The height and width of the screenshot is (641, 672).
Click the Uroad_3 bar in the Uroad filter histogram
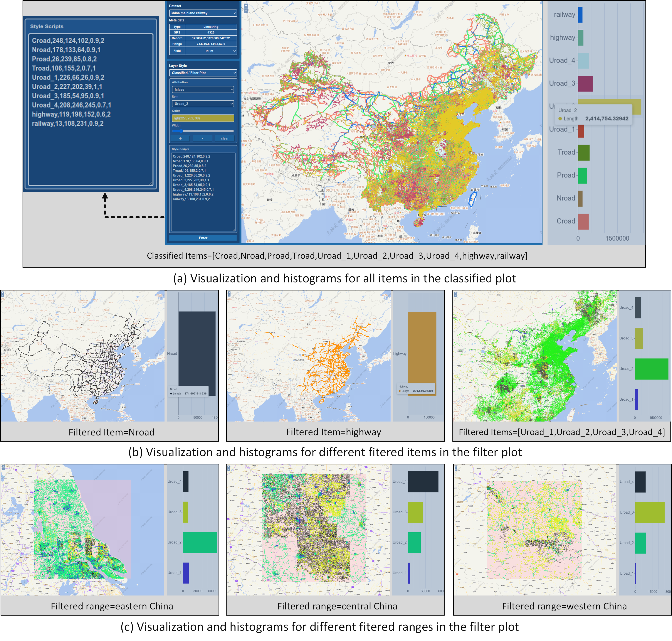pyautogui.click(x=638, y=339)
